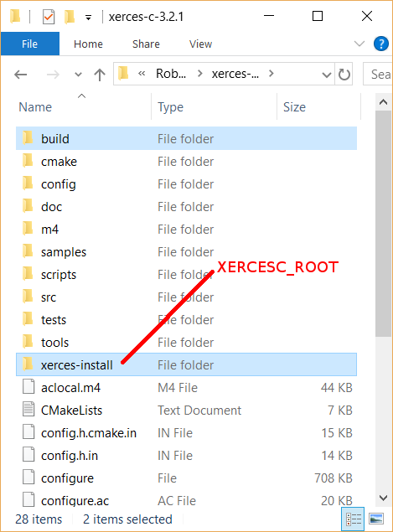Select the aclocal.m4 file
Viewport: 393px width, 532px height.
pyautogui.click(x=186, y=387)
